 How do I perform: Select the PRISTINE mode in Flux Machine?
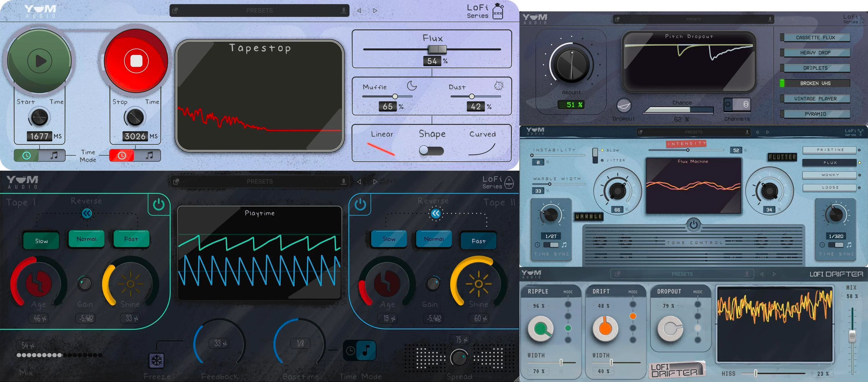coord(830,150)
